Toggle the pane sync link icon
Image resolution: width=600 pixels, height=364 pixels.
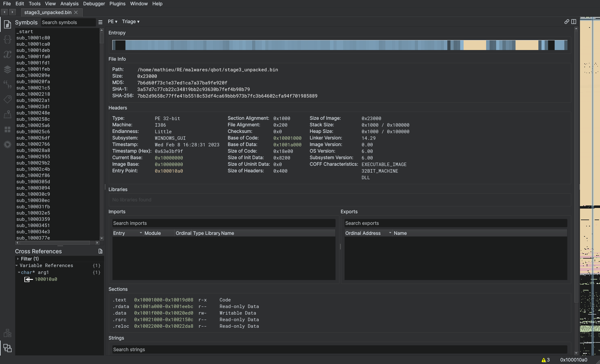coord(567,22)
